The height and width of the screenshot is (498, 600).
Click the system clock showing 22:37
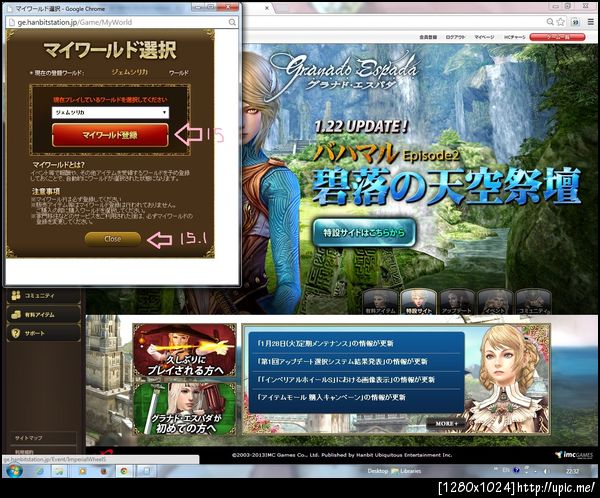pyautogui.click(x=572, y=471)
